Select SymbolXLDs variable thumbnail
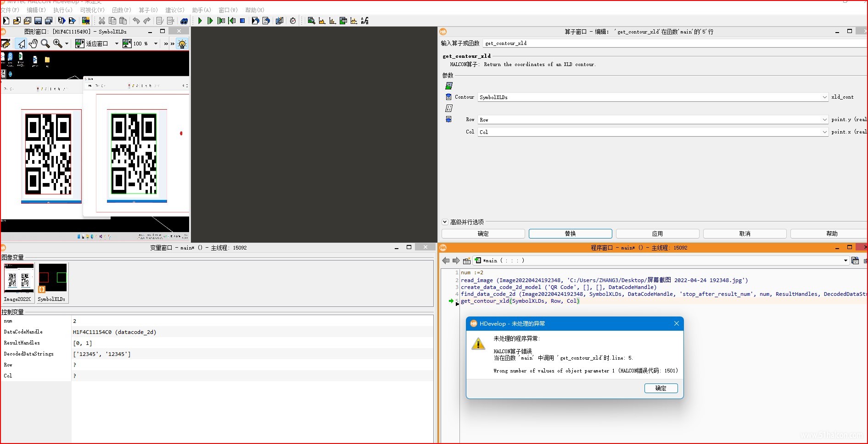 click(x=52, y=283)
